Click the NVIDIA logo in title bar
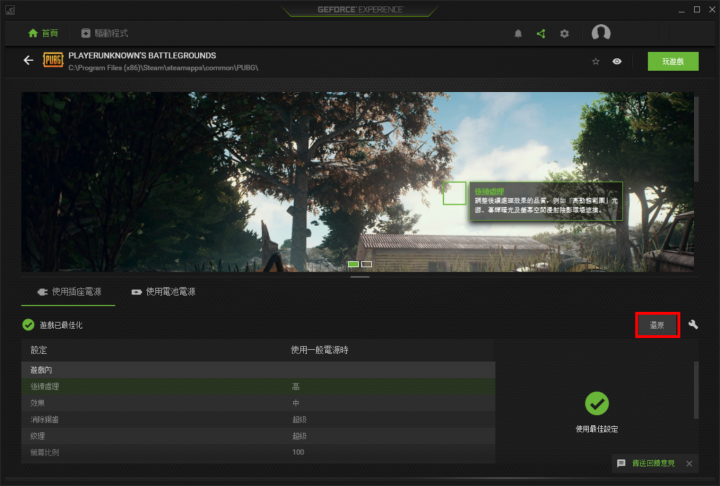The image size is (720, 486). pos(10,10)
